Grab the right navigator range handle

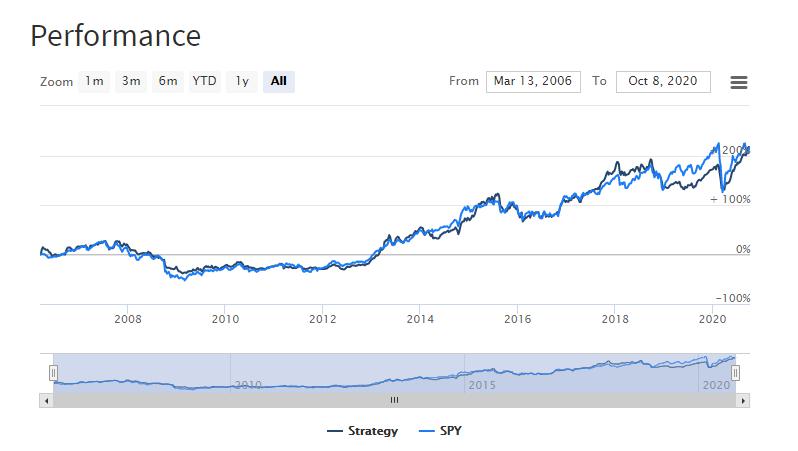(x=735, y=373)
